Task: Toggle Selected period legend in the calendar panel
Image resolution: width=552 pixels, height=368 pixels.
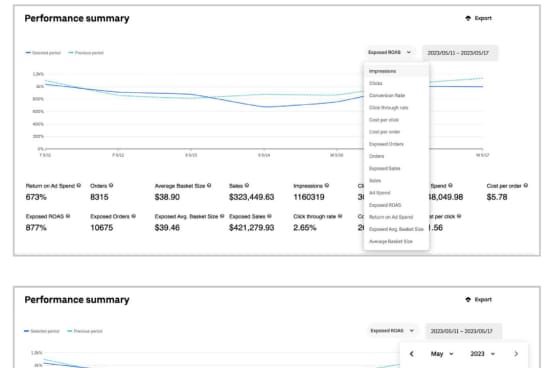Action: (x=42, y=331)
